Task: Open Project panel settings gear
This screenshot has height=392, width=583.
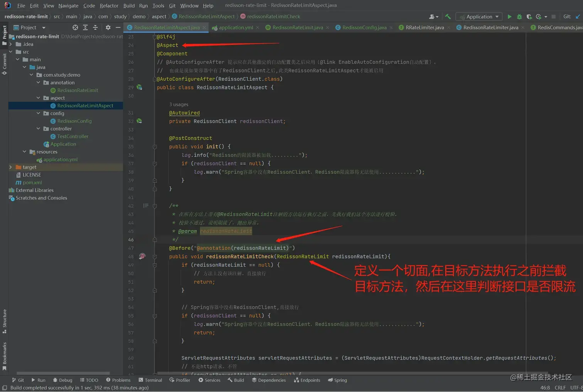Action: tap(108, 27)
